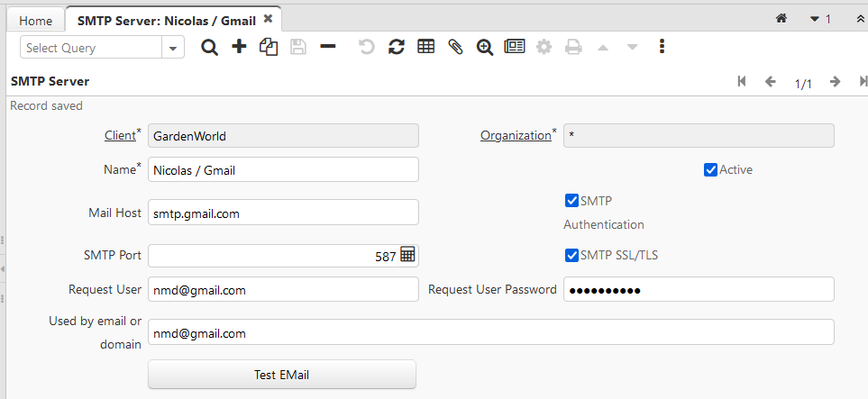Switch to the Home tab
This screenshot has width=868, height=399.
click(x=35, y=20)
